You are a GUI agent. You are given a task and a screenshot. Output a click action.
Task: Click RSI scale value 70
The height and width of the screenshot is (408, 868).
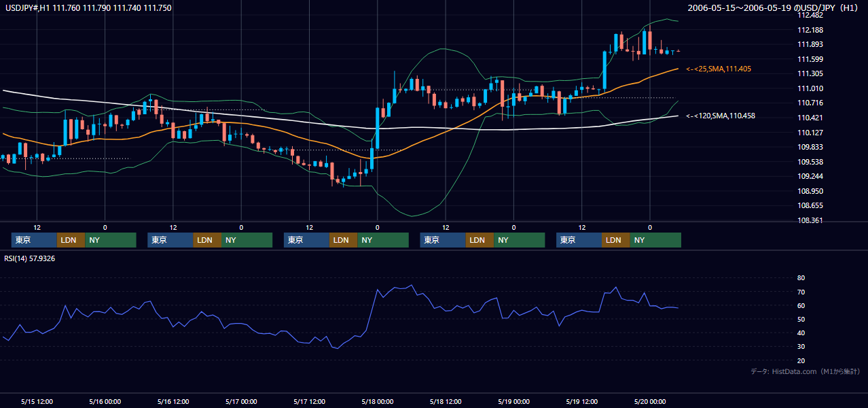(x=801, y=292)
